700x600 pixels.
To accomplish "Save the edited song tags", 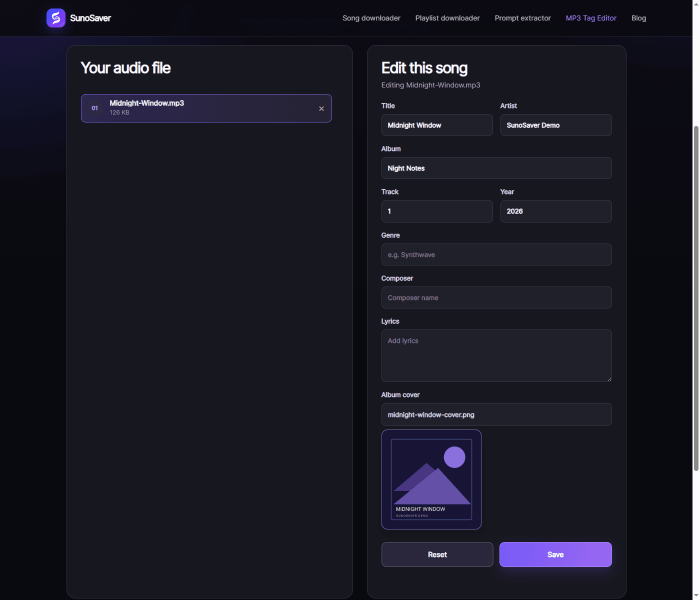I will click(555, 554).
